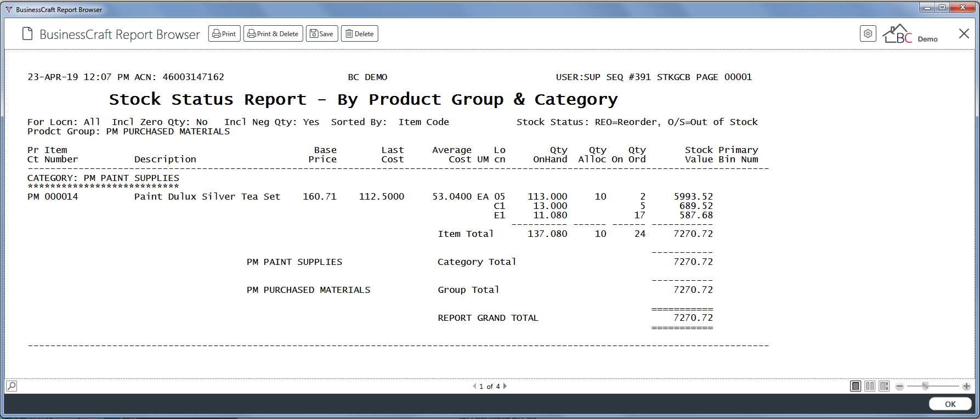This screenshot has width=980, height=419.
Task: Zoom out with the minus icon
Action: tap(899, 387)
